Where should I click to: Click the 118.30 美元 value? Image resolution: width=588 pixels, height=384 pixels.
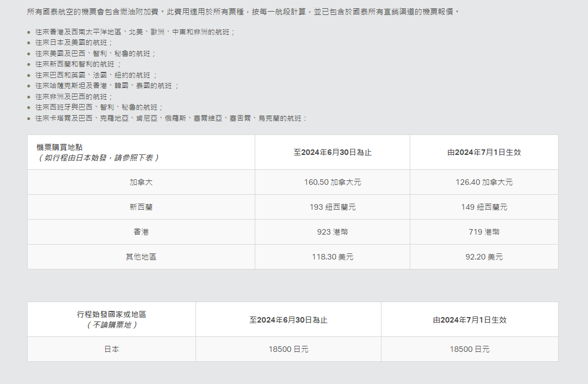332,257
